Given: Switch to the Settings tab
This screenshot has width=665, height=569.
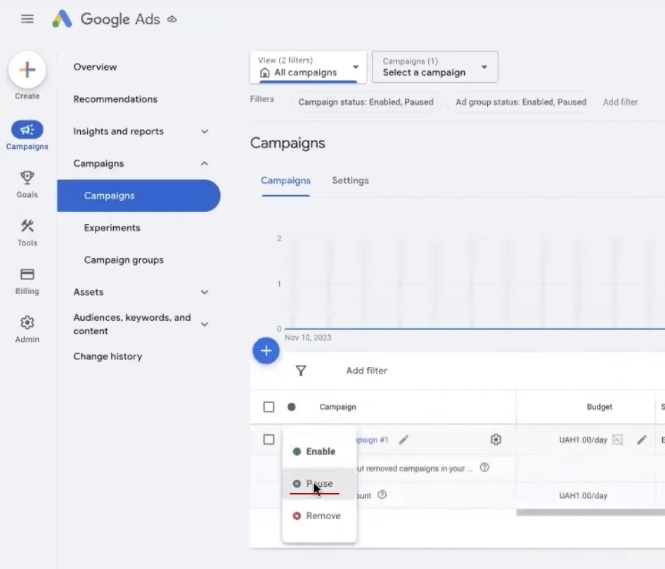Looking at the screenshot, I should click(x=350, y=181).
